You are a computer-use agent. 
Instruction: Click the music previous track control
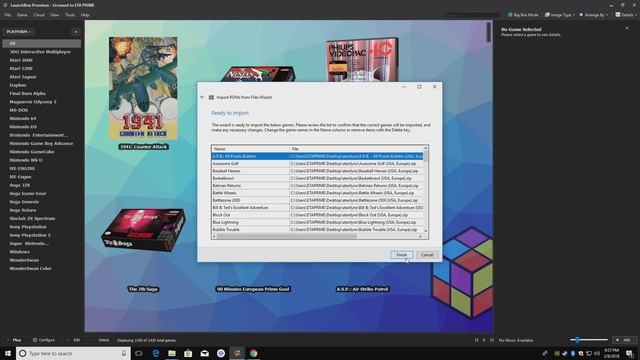476,340
